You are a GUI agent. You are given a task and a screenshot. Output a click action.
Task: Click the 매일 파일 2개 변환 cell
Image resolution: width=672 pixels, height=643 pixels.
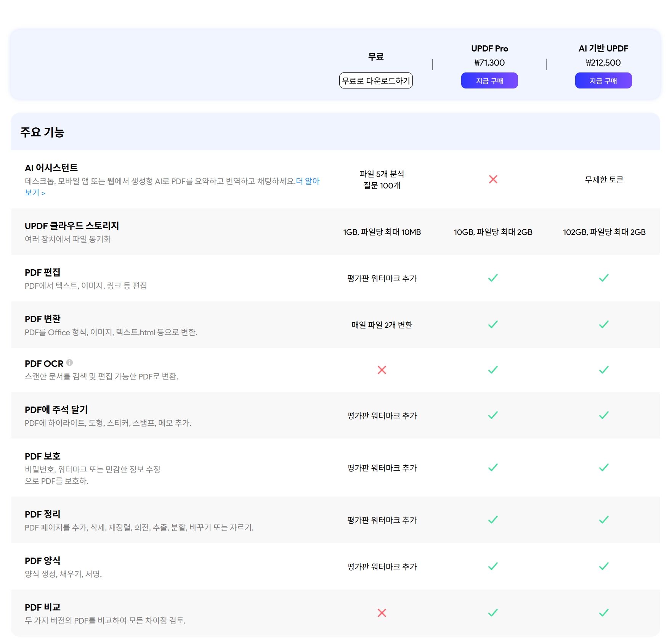pos(382,325)
